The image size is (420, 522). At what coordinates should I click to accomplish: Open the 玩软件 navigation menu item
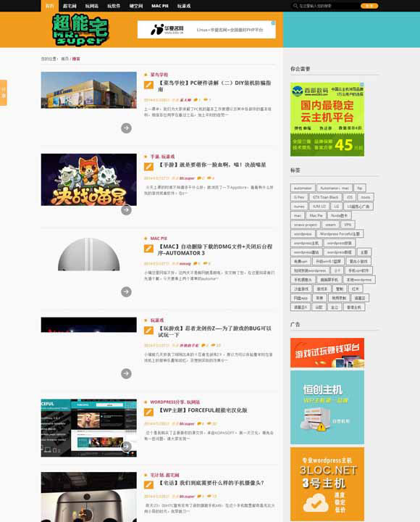point(114,6)
